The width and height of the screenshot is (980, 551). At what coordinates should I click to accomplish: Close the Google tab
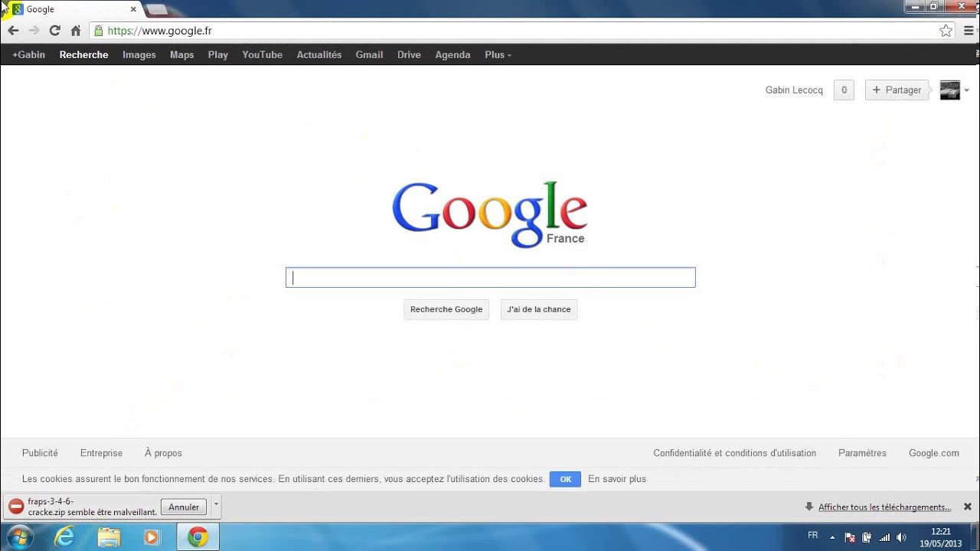coord(133,9)
